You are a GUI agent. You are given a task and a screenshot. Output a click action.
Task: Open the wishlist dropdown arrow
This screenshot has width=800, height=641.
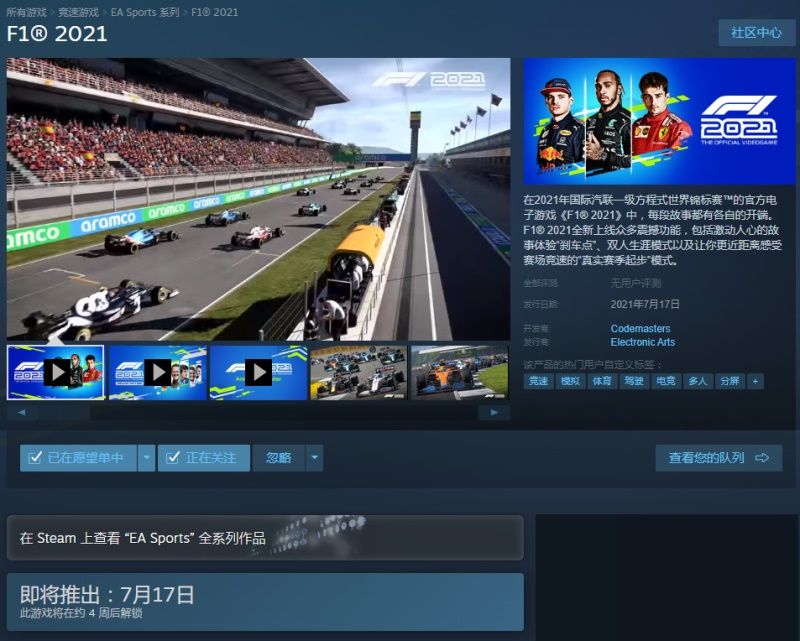pos(146,458)
